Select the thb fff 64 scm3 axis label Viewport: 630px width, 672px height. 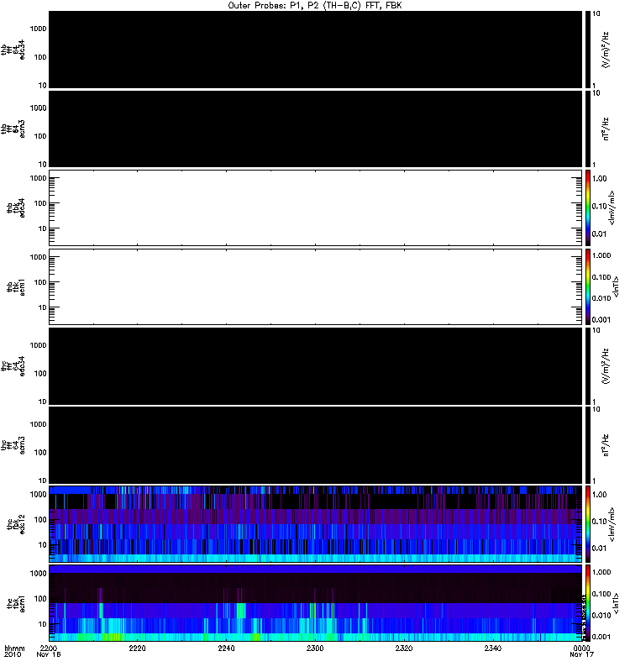[13, 129]
